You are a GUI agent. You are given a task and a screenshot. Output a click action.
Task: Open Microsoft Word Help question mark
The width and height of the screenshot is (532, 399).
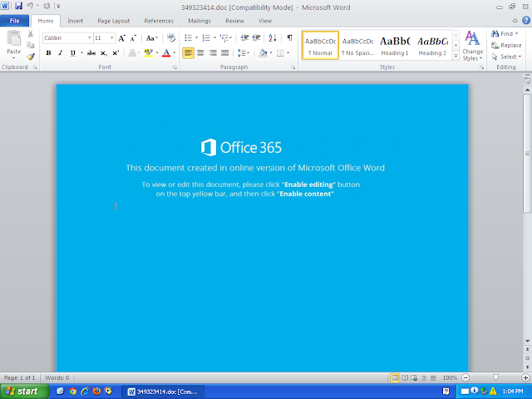pyautogui.click(x=526, y=20)
